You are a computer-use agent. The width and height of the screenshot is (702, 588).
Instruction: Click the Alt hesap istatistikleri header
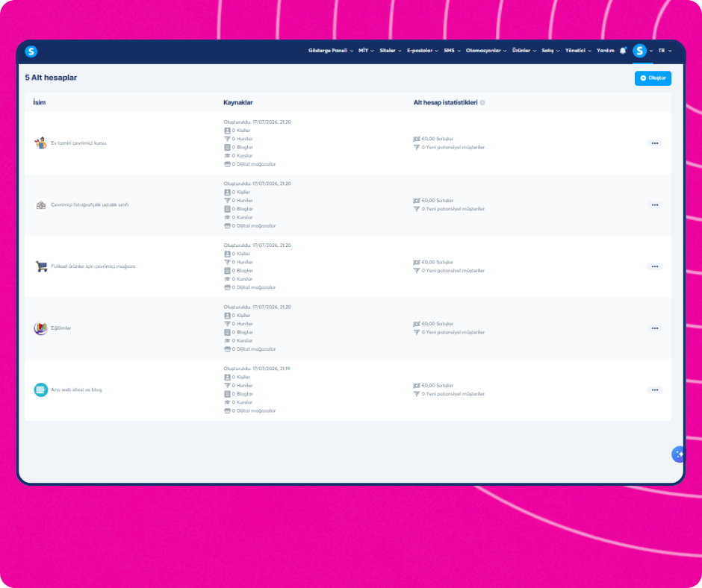[x=445, y=102]
